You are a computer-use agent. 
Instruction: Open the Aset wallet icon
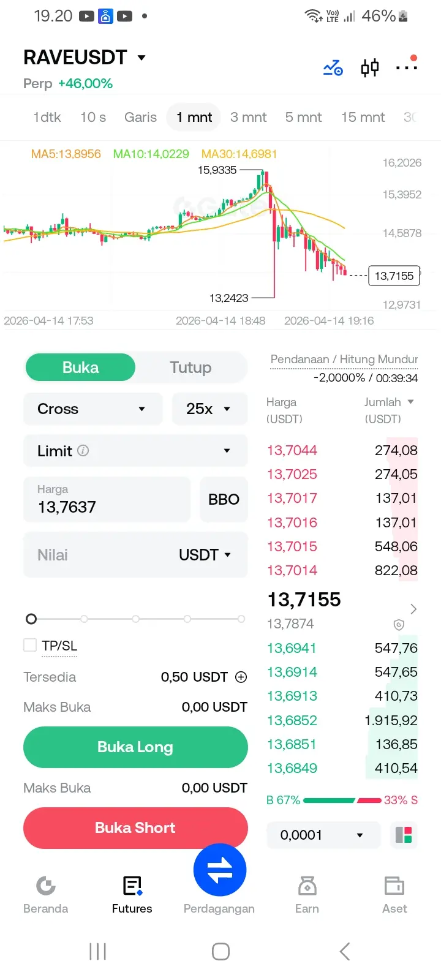(x=394, y=886)
